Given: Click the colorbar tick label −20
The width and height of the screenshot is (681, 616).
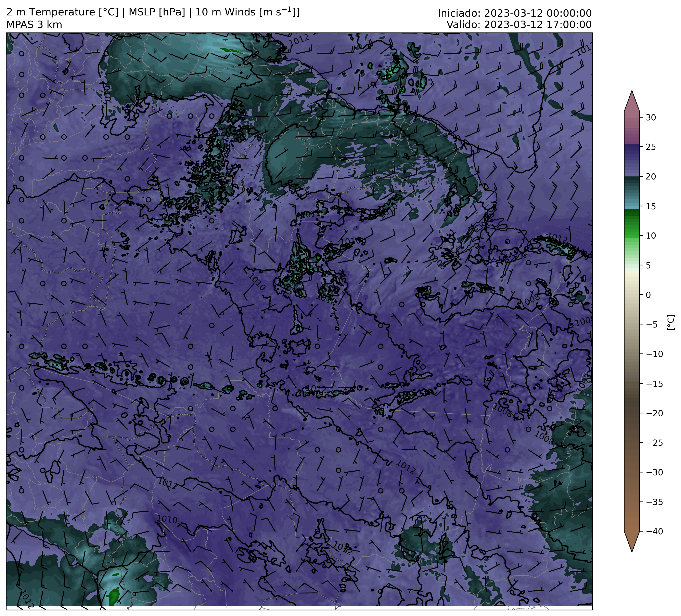Looking at the screenshot, I should [x=654, y=413].
